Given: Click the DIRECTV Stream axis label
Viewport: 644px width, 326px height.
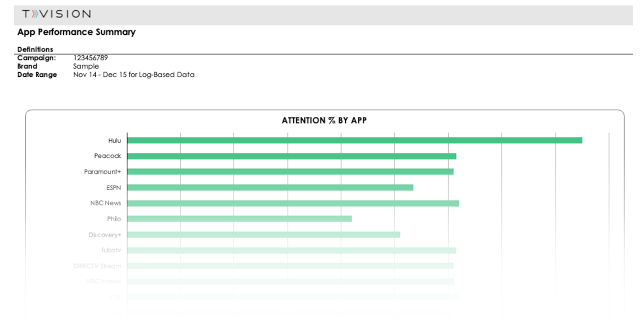Looking at the screenshot, I should point(97,266).
